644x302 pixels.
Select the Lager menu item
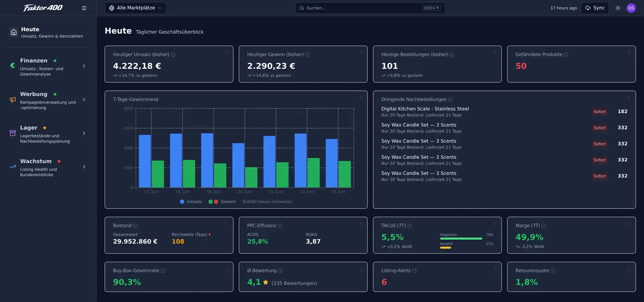coord(48,133)
